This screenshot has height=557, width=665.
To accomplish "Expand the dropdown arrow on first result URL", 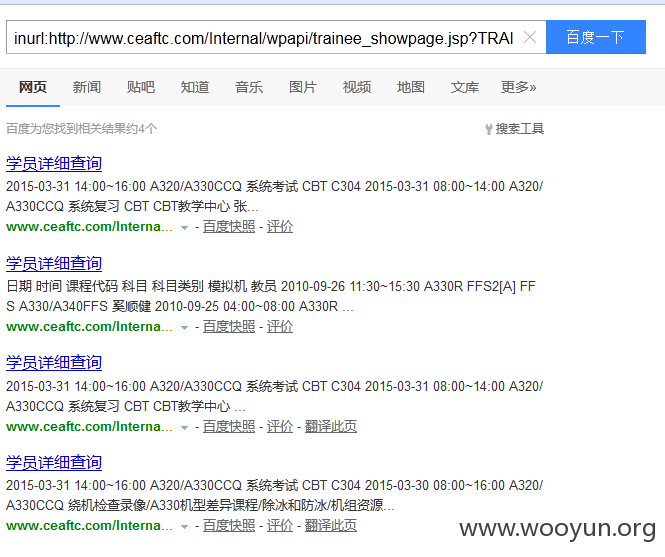I will [x=184, y=228].
